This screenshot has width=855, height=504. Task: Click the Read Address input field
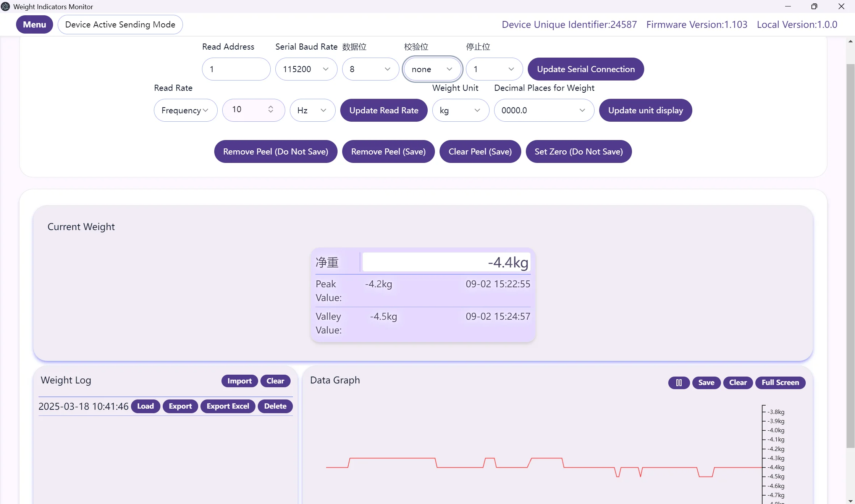coord(236,69)
